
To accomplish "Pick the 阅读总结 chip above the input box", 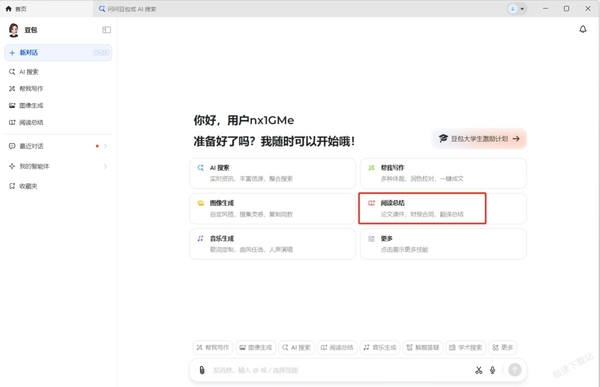I will (337, 347).
